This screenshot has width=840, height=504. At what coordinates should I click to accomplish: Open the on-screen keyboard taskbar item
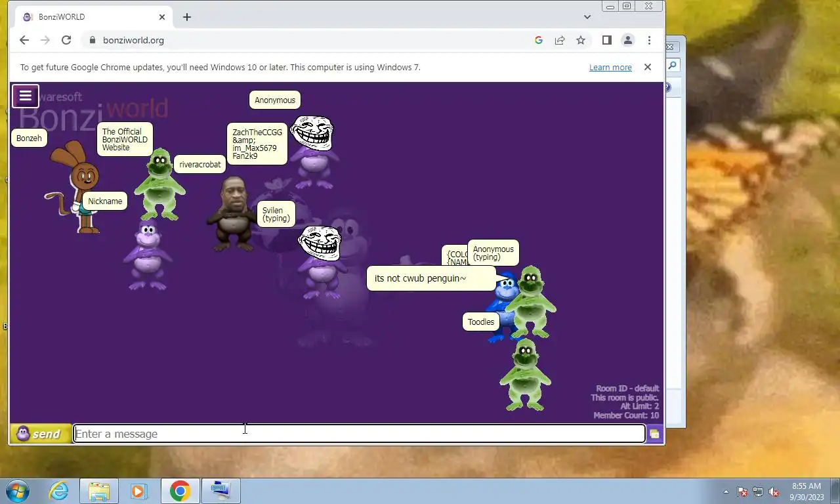(x=221, y=491)
